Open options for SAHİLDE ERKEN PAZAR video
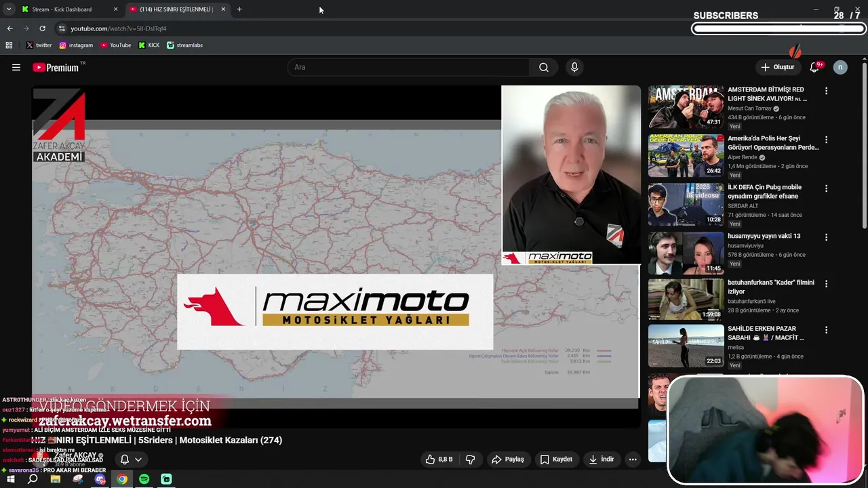This screenshot has width=868, height=488. click(x=826, y=330)
